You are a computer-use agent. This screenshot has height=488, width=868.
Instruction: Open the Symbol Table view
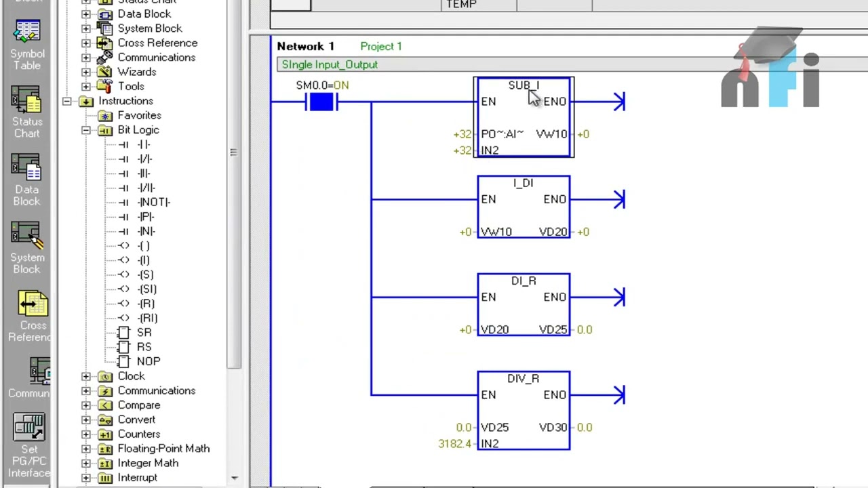[27, 45]
